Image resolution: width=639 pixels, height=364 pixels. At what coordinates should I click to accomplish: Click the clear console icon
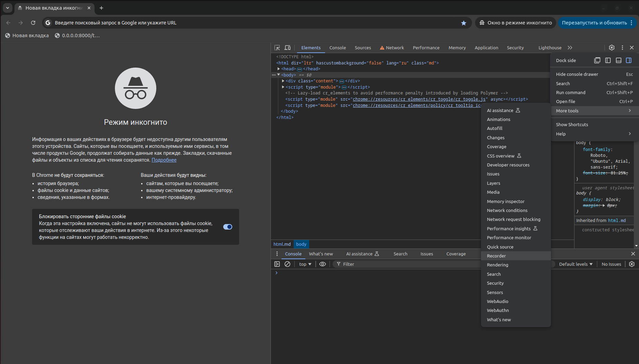[287, 264]
